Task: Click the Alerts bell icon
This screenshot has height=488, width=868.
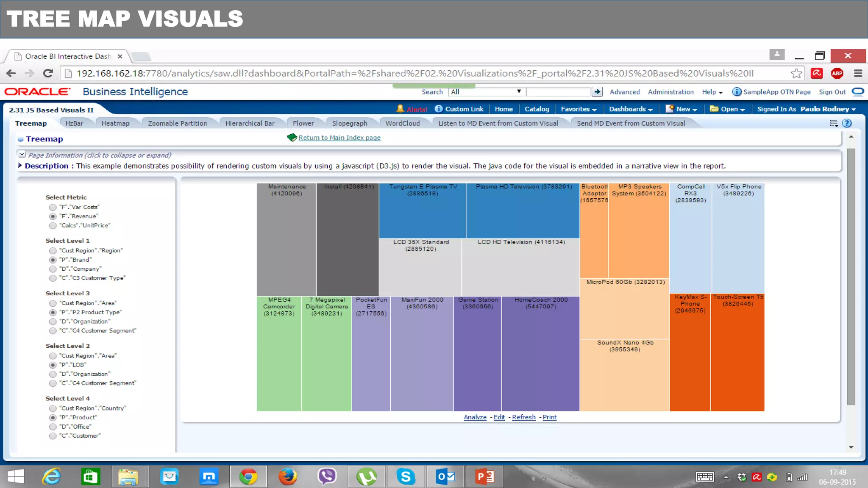Action: pyautogui.click(x=400, y=109)
